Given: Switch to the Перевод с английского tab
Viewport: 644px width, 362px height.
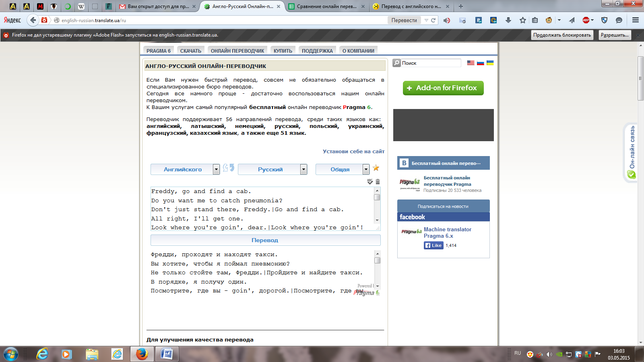Looking at the screenshot, I should [411, 6].
